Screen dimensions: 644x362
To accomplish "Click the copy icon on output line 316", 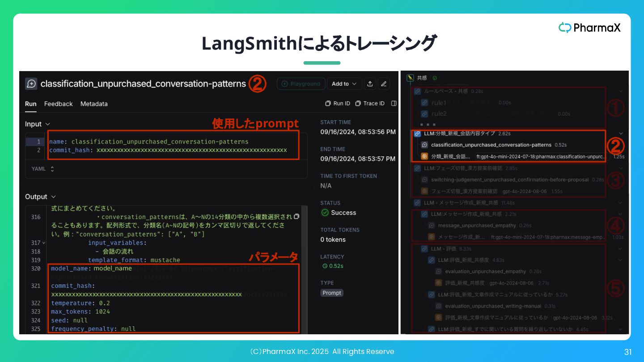I will coord(296,217).
